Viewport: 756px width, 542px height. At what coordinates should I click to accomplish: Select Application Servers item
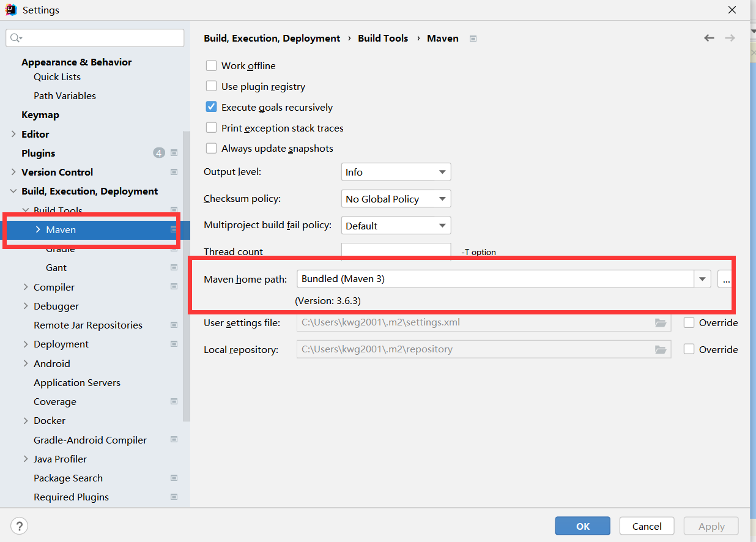(77, 382)
